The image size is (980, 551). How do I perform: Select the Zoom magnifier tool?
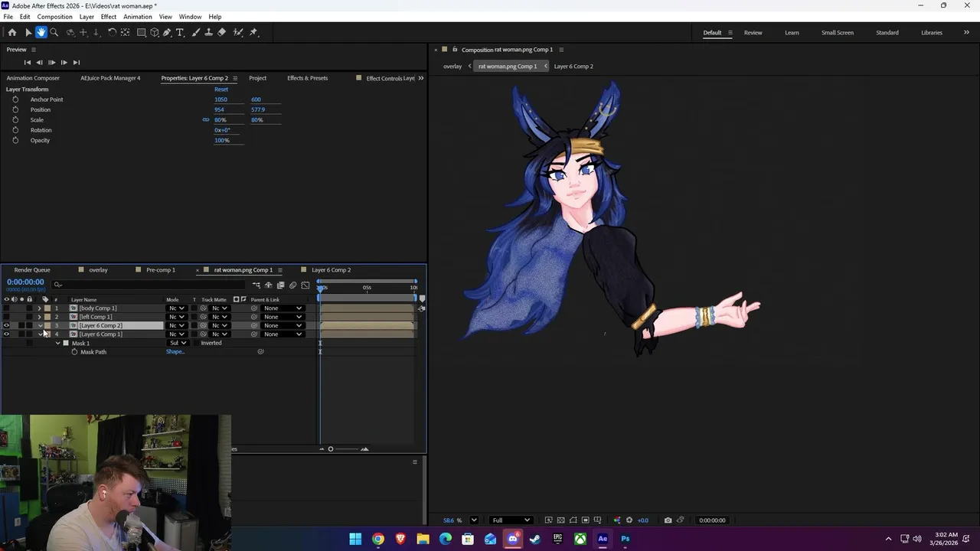tap(54, 32)
